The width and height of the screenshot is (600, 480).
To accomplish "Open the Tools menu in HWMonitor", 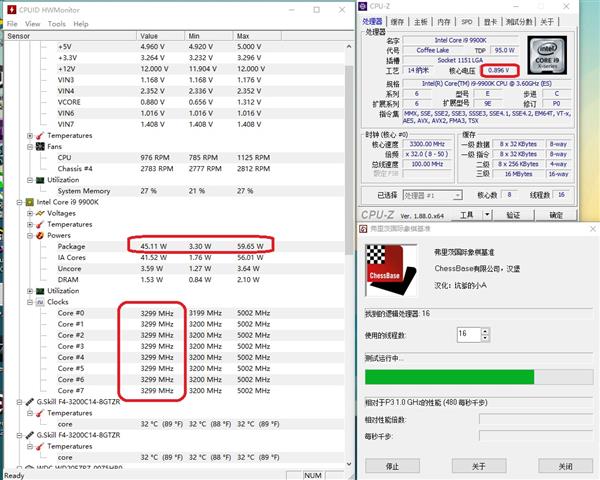I will click(x=56, y=23).
